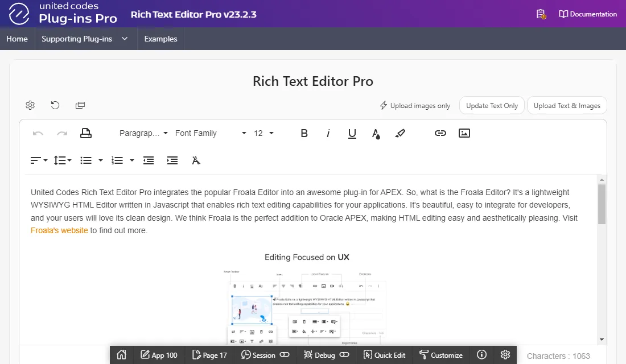Click the Clear Formatting icon

(196, 160)
